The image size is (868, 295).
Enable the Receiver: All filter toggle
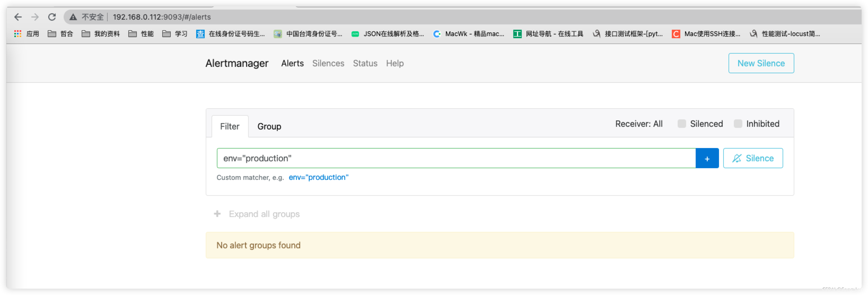coord(638,124)
